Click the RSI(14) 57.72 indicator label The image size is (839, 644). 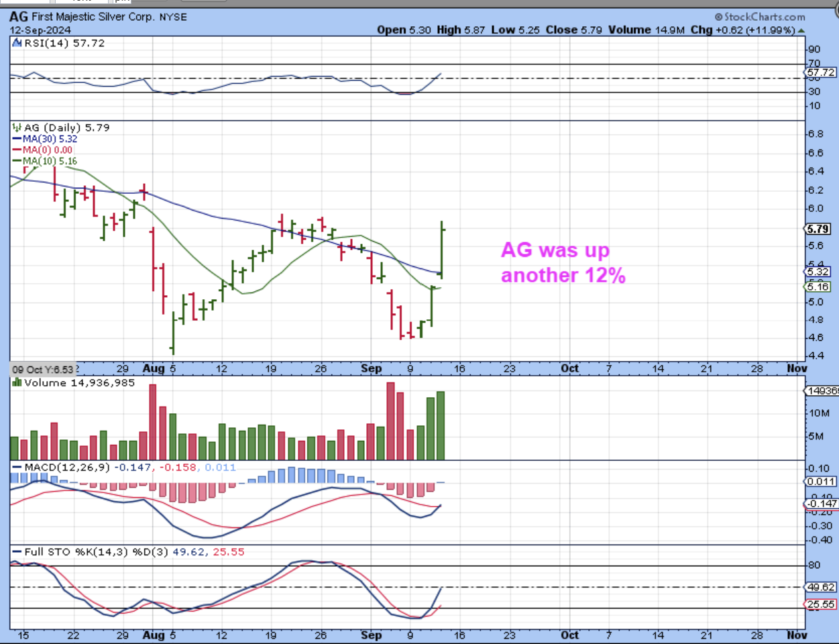pyautogui.click(x=64, y=43)
